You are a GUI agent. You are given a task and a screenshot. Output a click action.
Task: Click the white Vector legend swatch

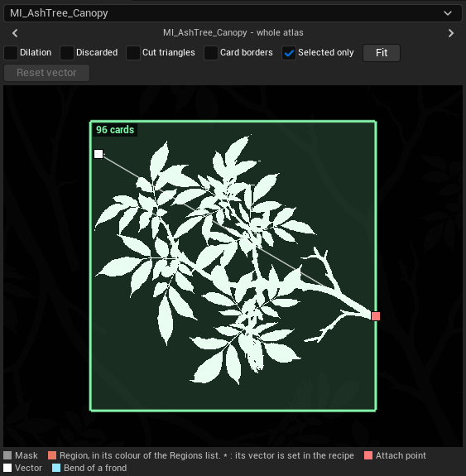7,468
